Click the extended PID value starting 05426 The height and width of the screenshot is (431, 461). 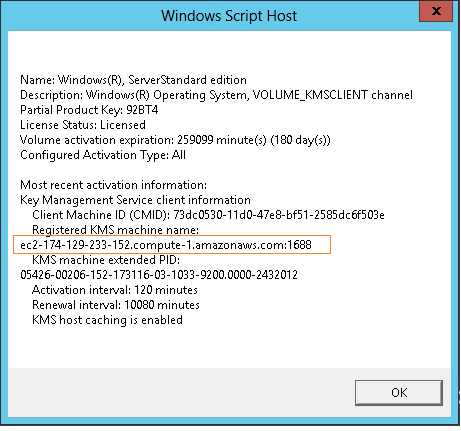tap(159, 275)
